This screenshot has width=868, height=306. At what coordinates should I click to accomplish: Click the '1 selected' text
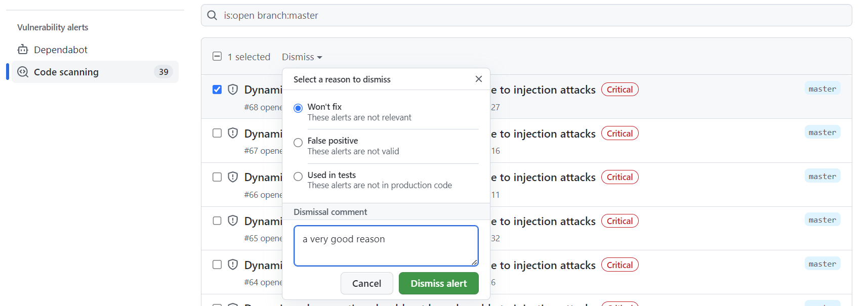click(249, 57)
